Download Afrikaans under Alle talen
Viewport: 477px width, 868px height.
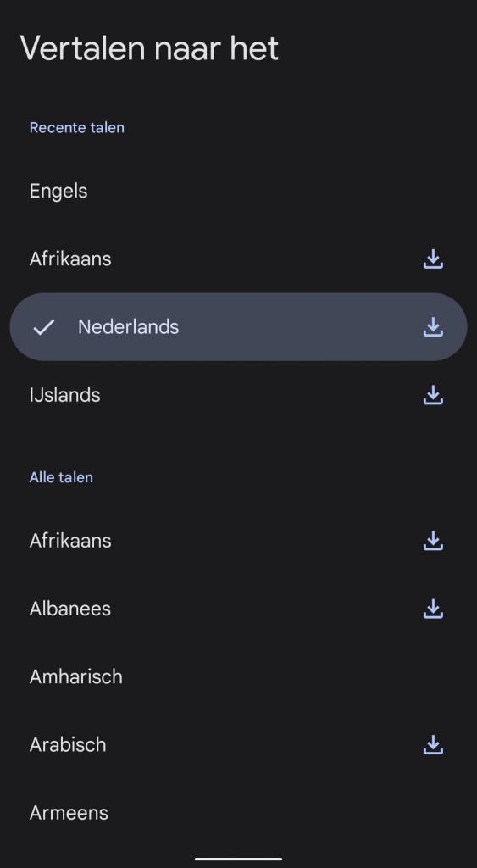pos(433,541)
